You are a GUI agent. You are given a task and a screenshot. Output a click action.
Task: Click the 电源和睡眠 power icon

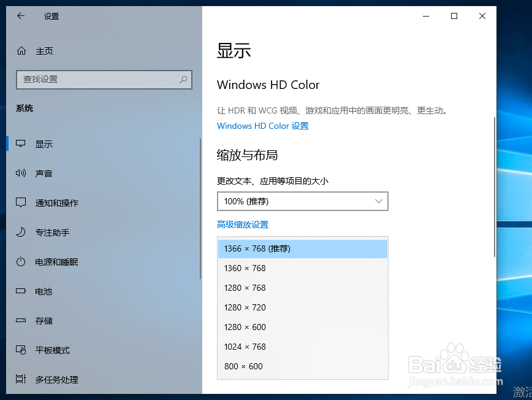21,262
